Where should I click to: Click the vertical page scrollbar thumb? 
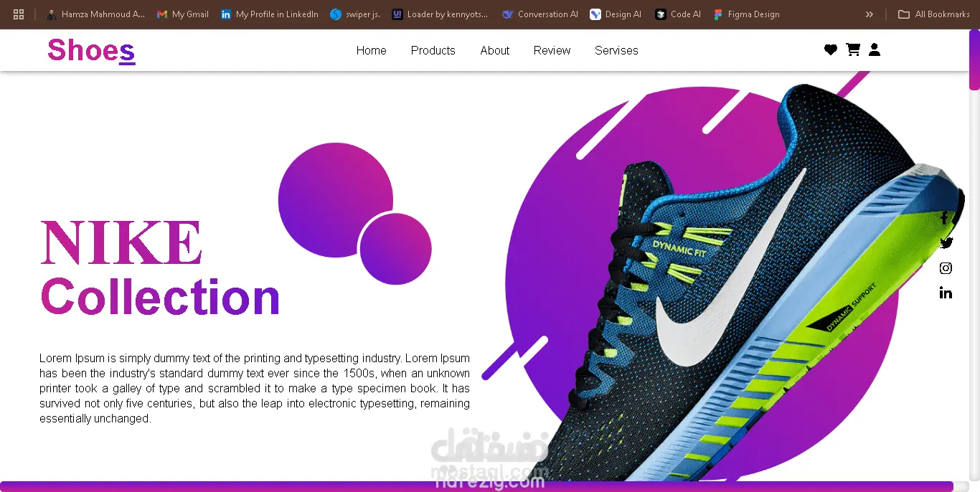974,60
